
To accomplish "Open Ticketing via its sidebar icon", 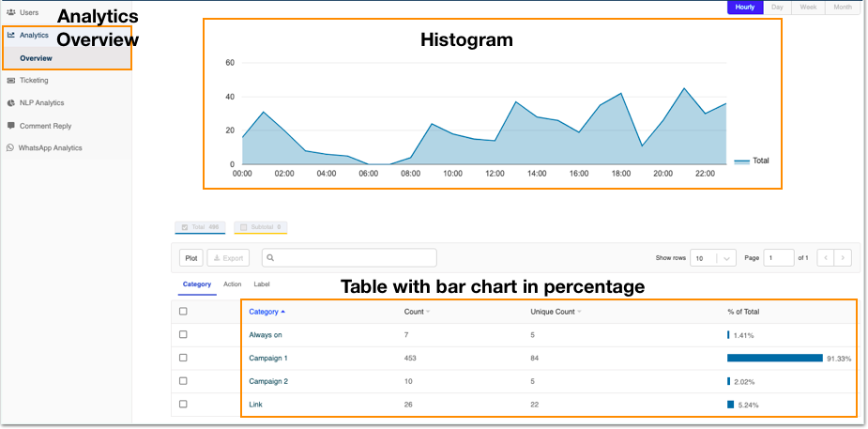I will (x=10, y=81).
